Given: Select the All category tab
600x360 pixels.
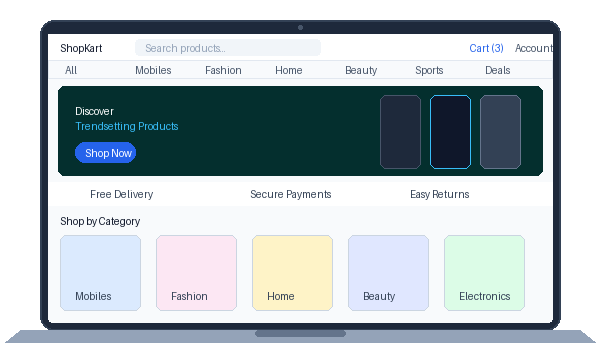Looking at the screenshot, I should [x=71, y=70].
